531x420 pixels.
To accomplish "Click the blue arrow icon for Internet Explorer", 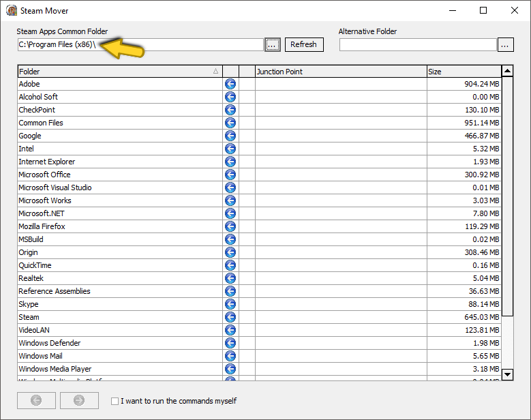I will 230,162.
